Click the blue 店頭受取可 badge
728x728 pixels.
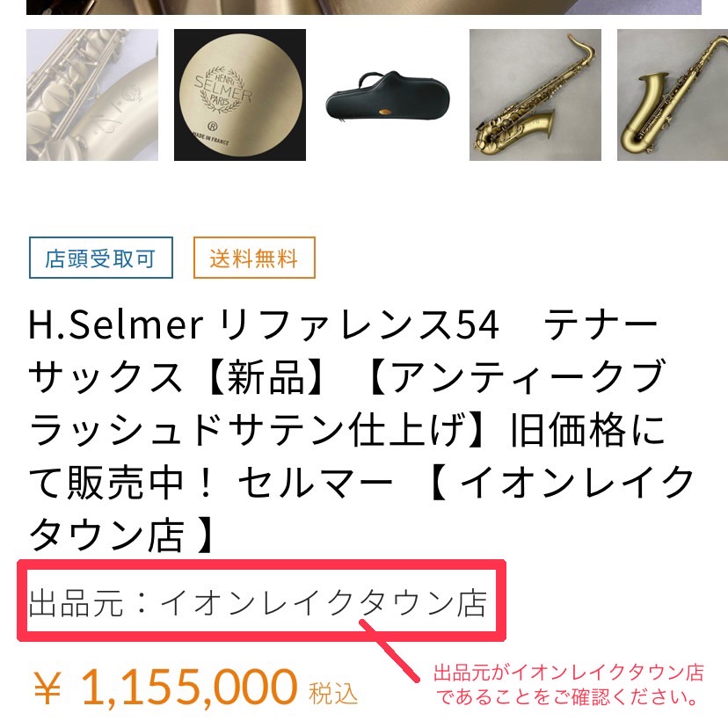(101, 258)
